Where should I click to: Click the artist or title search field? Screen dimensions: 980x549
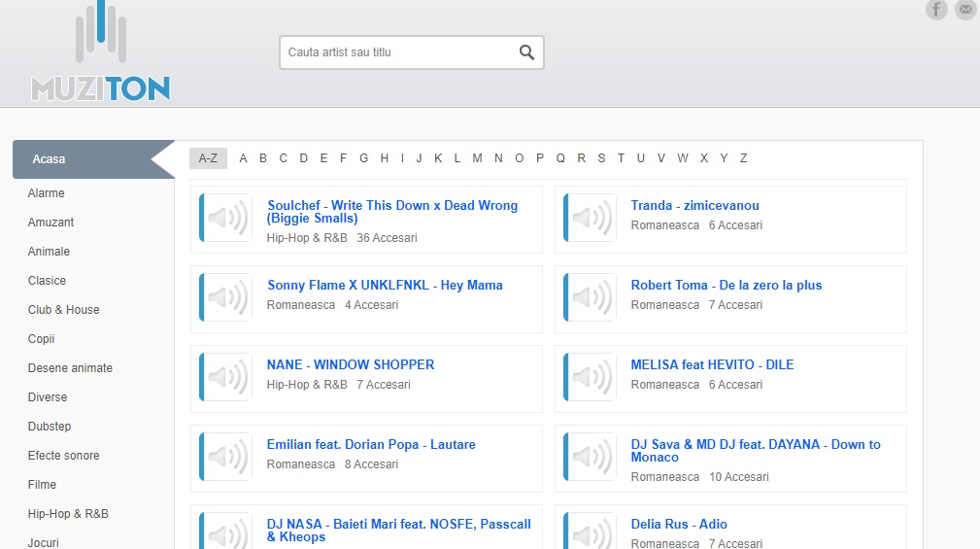(x=398, y=52)
